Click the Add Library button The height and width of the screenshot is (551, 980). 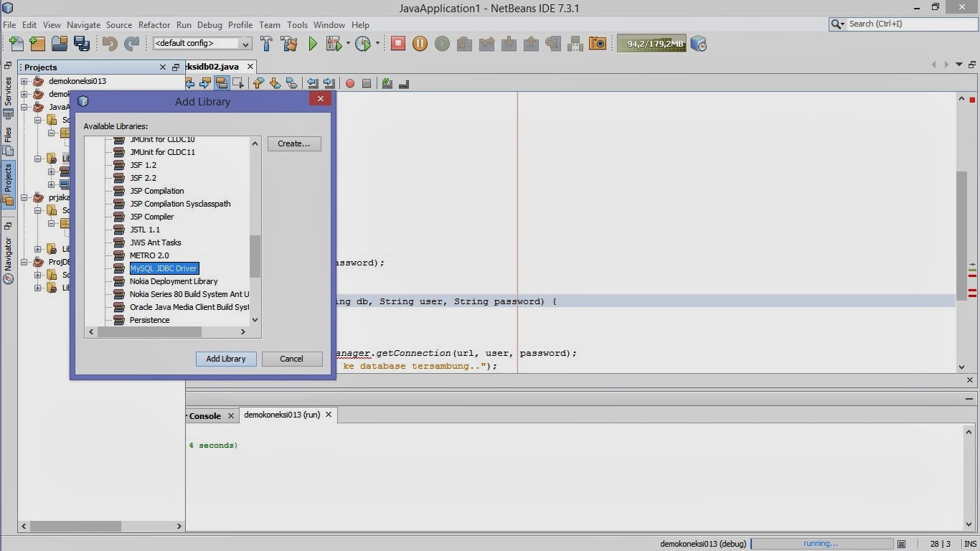click(226, 359)
